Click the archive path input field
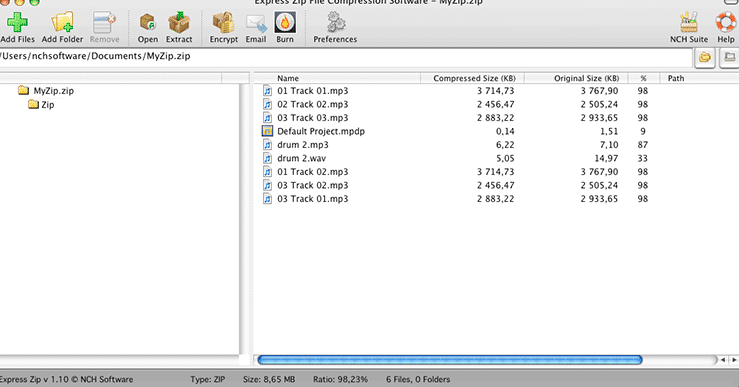The width and height of the screenshot is (739, 387). (x=345, y=57)
